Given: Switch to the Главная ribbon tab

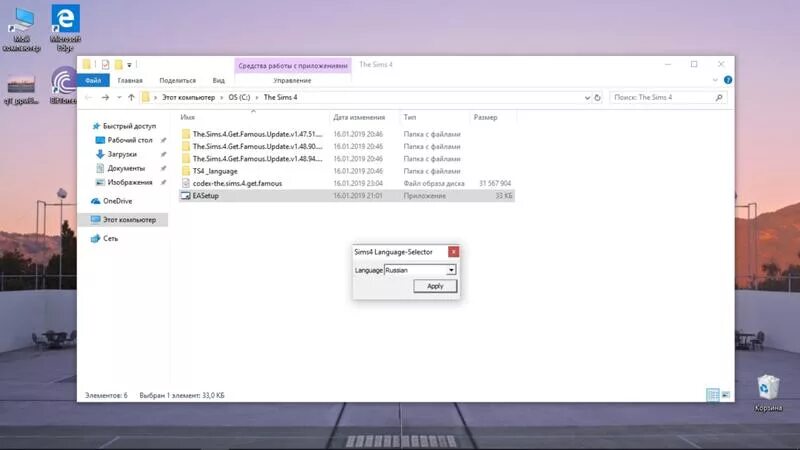Looking at the screenshot, I should 130,80.
